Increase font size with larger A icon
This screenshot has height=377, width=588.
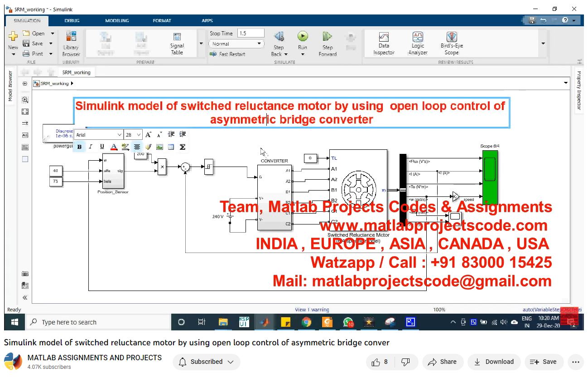tap(148, 134)
